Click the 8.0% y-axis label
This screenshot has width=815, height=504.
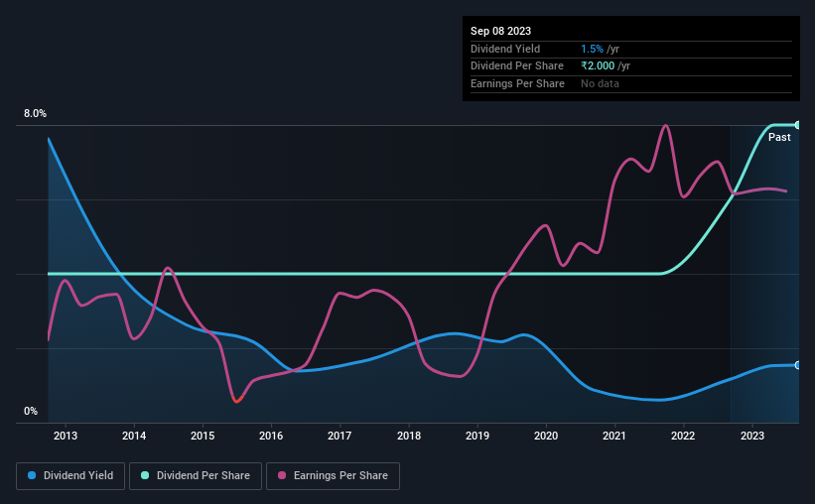(35, 113)
